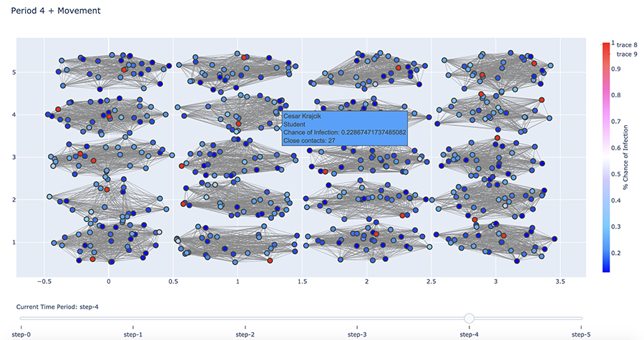
Task: Click the Cesar Krajcik hover tooltip
Action: pyautogui.click(x=345, y=128)
